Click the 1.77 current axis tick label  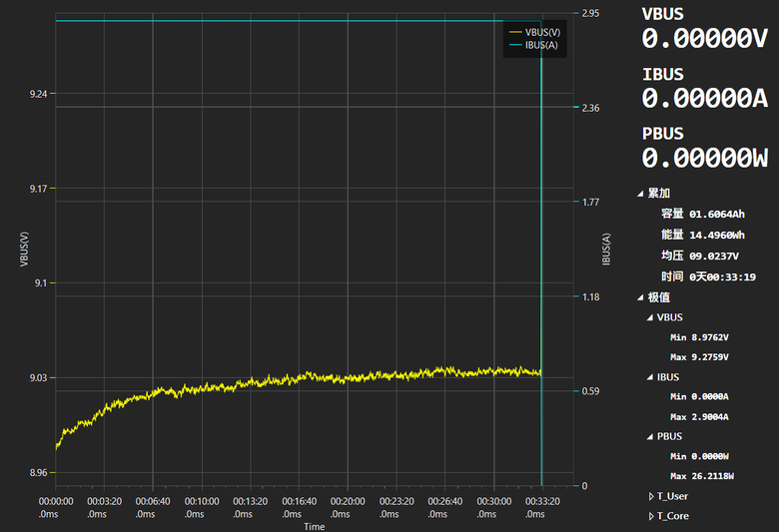[590, 203]
